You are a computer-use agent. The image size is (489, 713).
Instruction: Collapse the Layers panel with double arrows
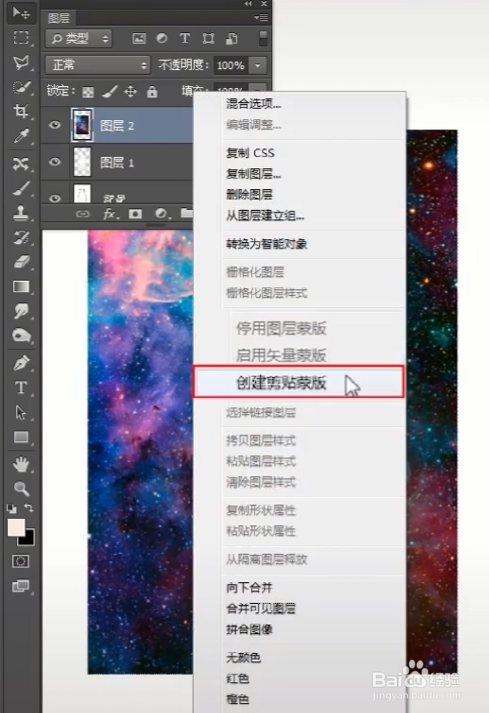click(x=248, y=4)
